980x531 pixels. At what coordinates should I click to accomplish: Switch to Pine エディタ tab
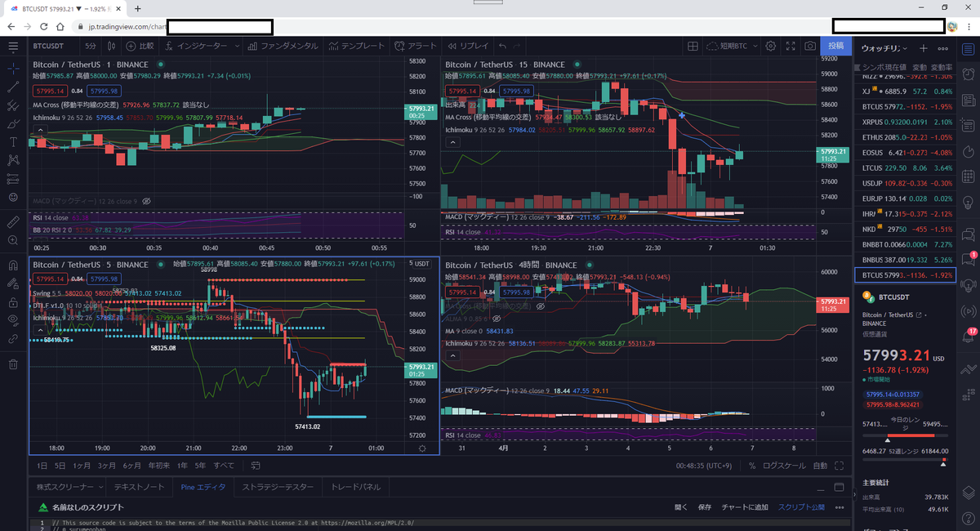coord(202,487)
